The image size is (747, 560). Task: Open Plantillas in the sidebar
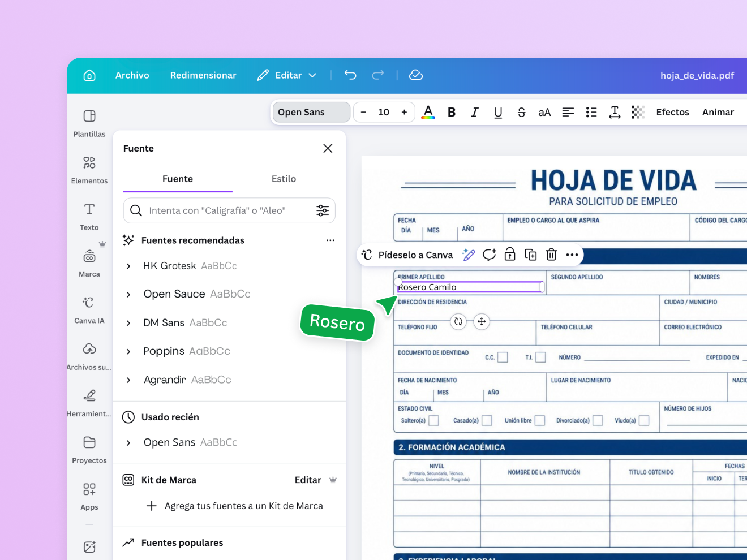coord(89,123)
